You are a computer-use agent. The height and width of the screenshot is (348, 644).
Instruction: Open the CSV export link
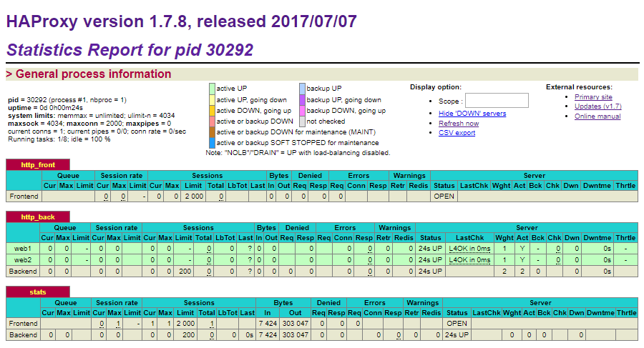point(457,133)
